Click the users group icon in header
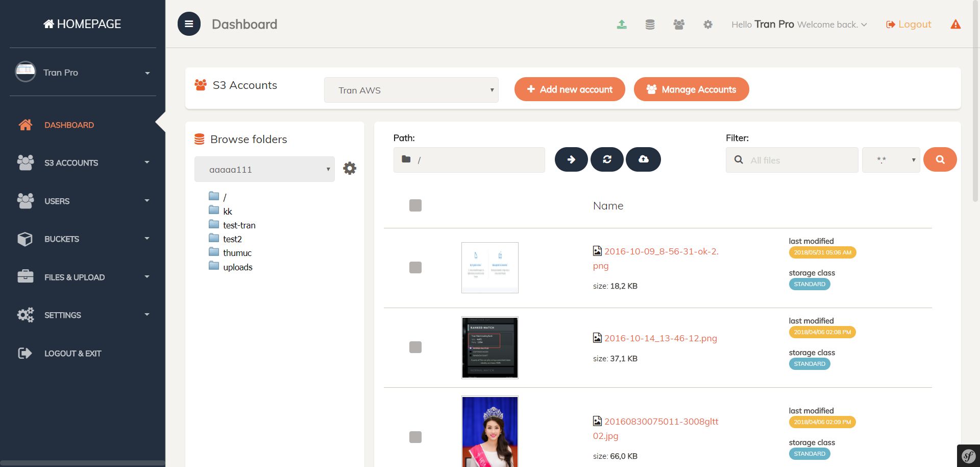This screenshot has height=467, width=980. tap(678, 25)
